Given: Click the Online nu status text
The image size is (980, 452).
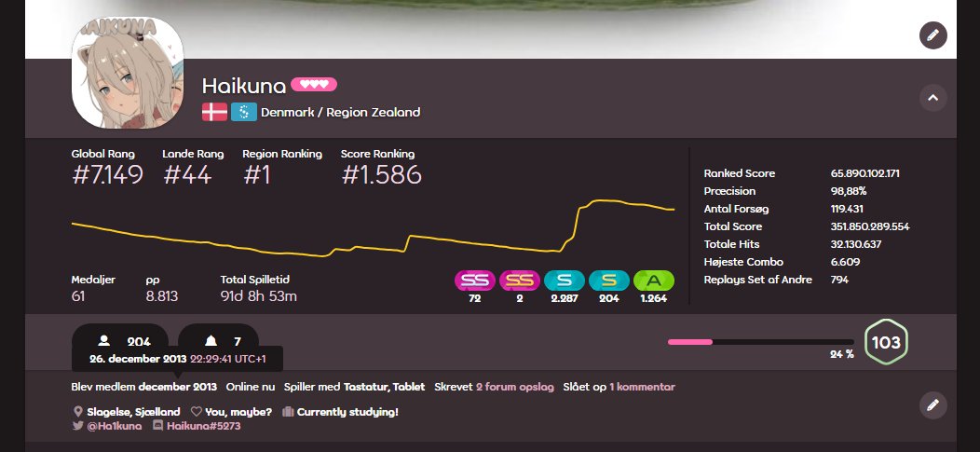Looking at the screenshot, I should click(251, 387).
